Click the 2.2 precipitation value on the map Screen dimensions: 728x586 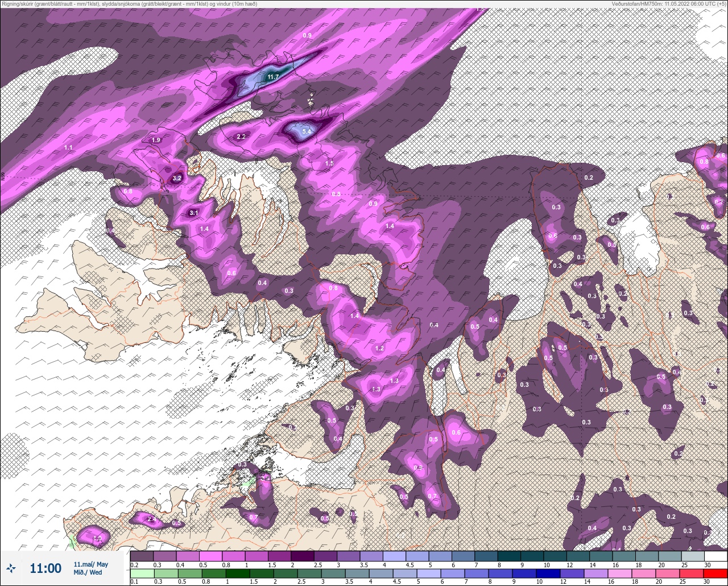pyautogui.click(x=241, y=137)
